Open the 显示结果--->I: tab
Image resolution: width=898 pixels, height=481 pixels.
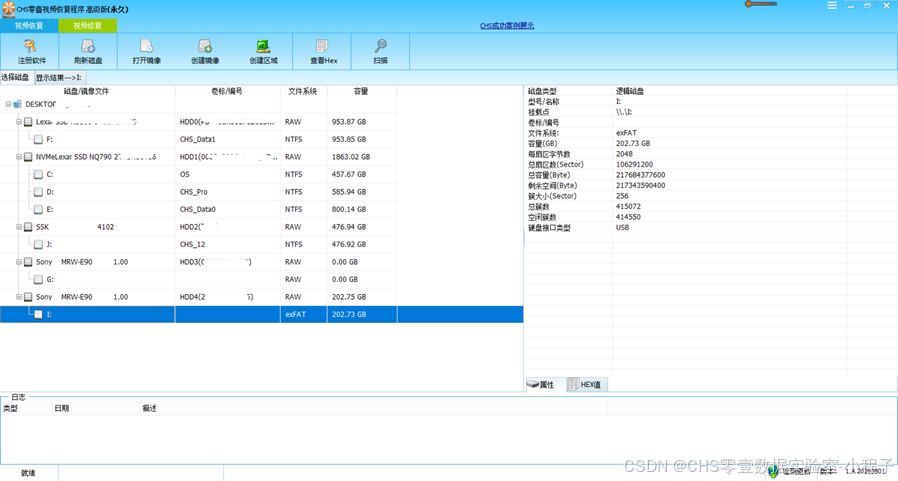click(x=59, y=78)
